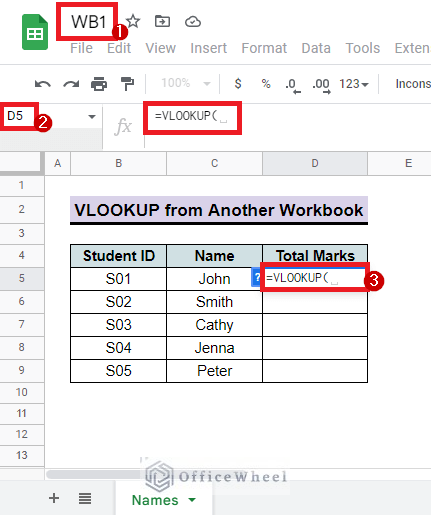This screenshot has width=431, height=515.
Task: Open the File menu
Action: 81,48
